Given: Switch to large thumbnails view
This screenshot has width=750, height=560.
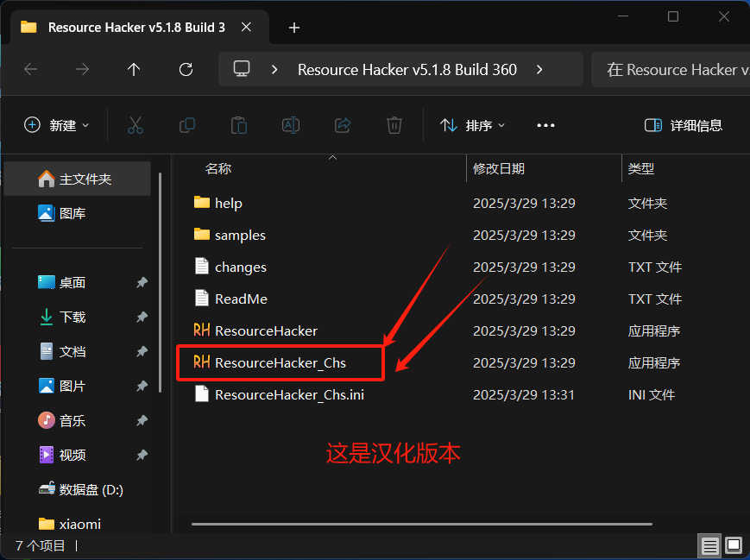Looking at the screenshot, I should click(734, 545).
